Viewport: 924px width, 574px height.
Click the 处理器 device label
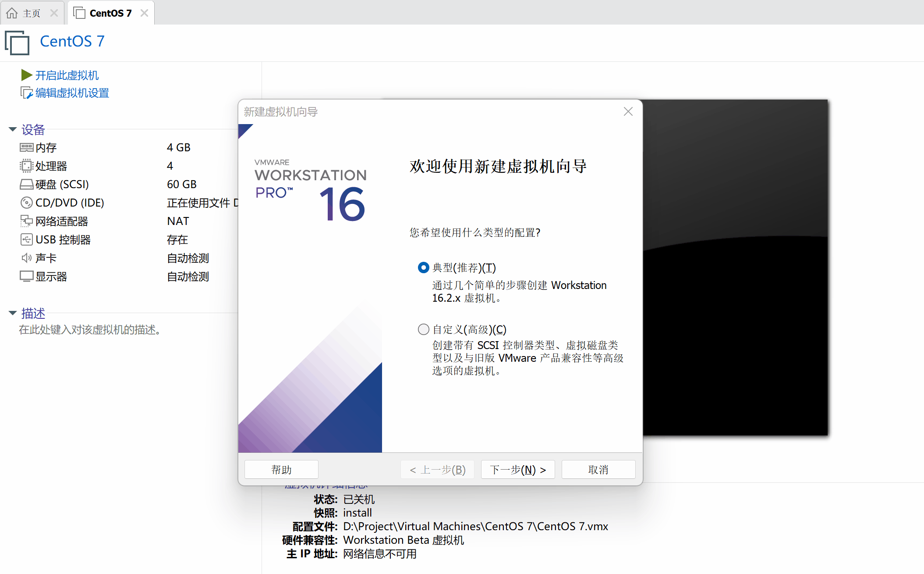coord(51,166)
